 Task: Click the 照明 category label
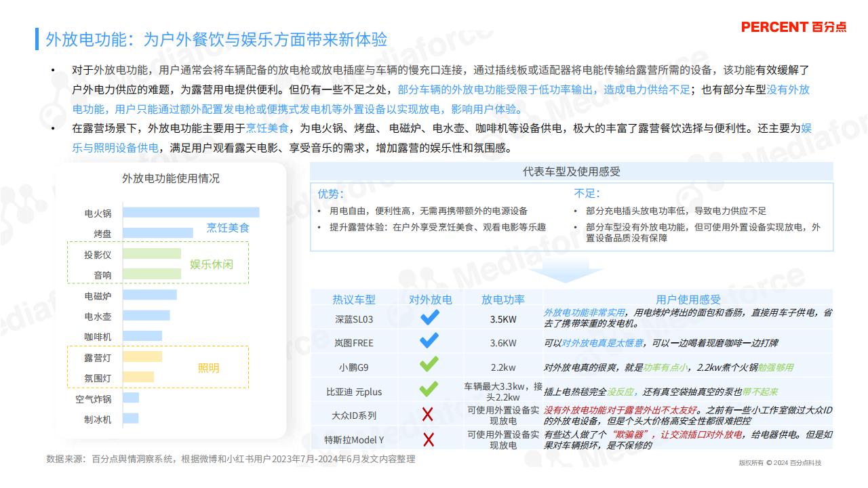click(x=209, y=368)
